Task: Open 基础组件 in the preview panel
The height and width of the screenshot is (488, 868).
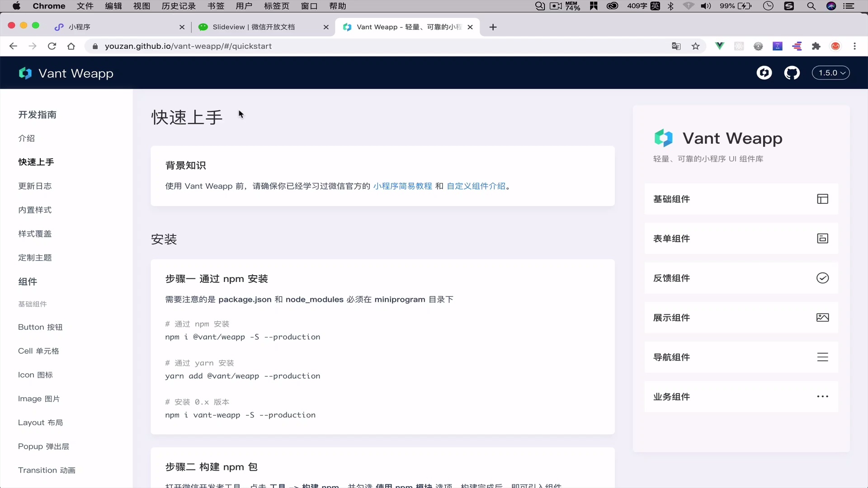Action: pyautogui.click(x=741, y=199)
